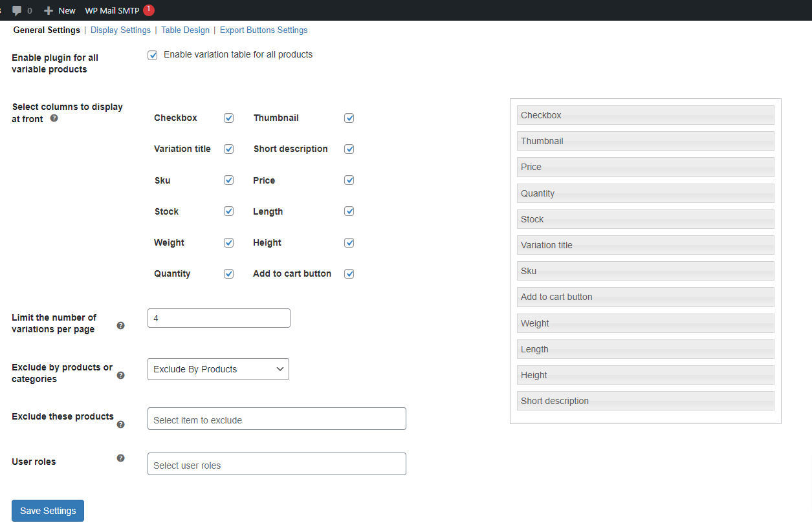Open WP Mail SMTP notification badge
This screenshot has width=812, height=523.
(146, 9)
